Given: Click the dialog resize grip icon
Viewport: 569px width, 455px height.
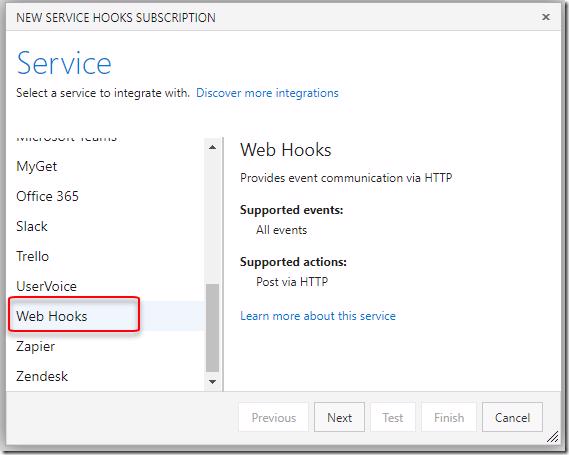Looking at the screenshot, I should tap(553, 437).
